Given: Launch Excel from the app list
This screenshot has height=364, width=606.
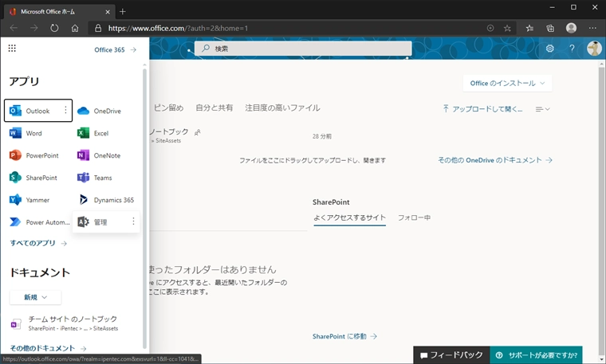Looking at the screenshot, I should click(x=93, y=133).
